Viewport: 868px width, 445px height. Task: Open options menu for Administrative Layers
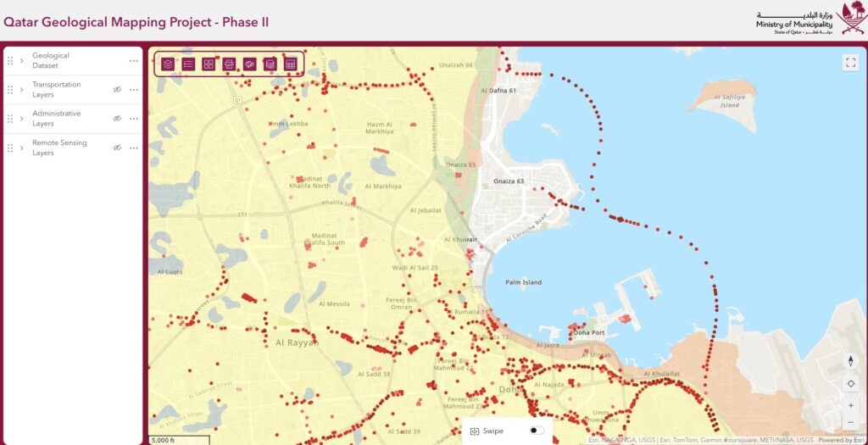tap(133, 119)
